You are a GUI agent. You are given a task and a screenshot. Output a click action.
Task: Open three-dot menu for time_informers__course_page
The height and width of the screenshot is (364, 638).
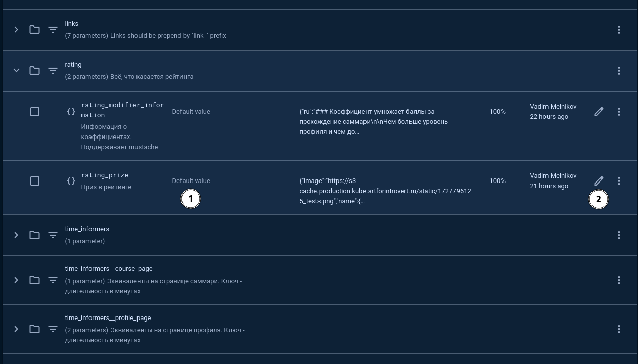pyautogui.click(x=619, y=280)
